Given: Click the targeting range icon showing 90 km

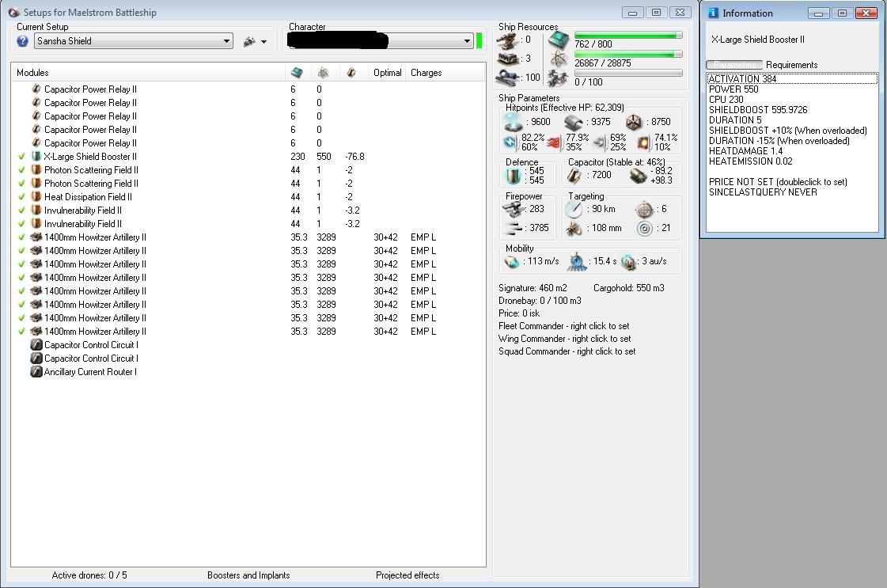Looking at the screenshot, I should click(x=574, y=210).
